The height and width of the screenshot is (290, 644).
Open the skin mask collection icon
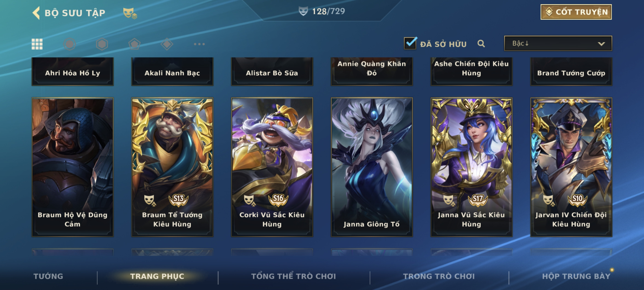click(130, 13)
